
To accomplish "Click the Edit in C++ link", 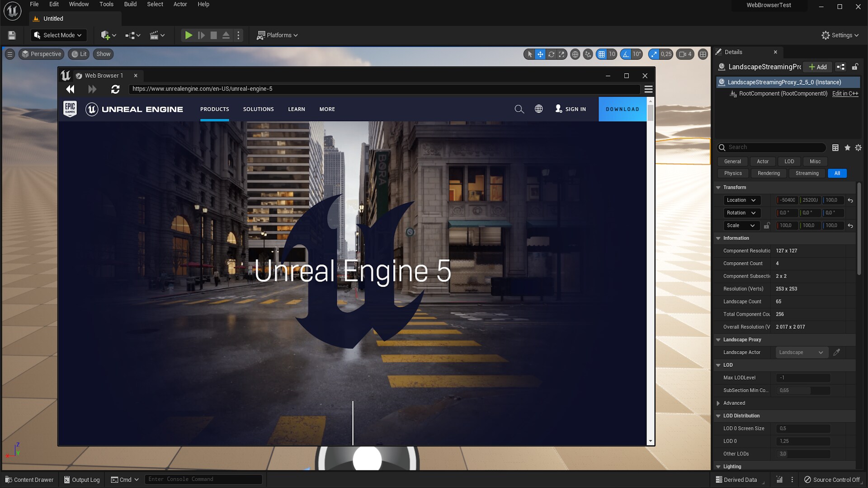I will 845,94.
